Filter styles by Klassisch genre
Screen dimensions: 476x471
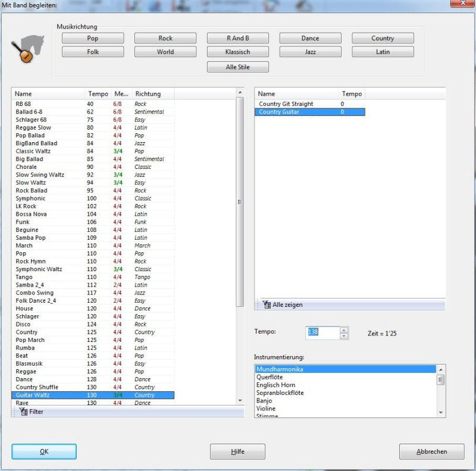click(x=237, y=52)
